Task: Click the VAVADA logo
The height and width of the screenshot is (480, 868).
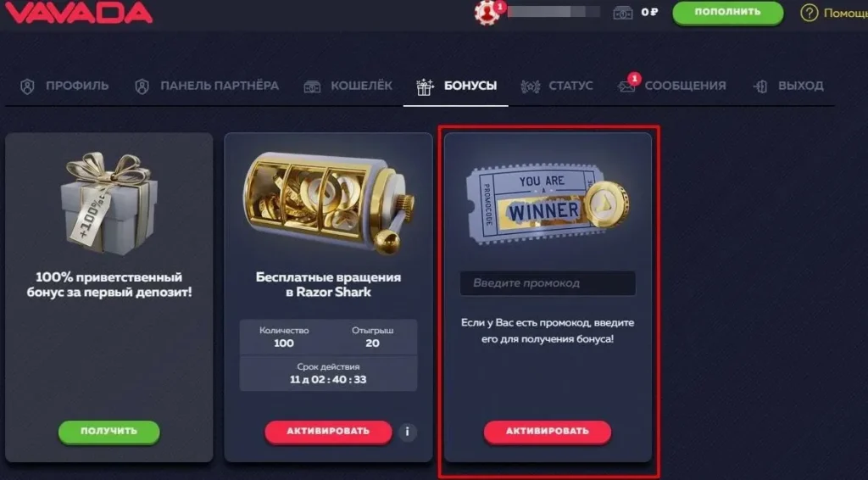Action: click(x=77, y=12)
